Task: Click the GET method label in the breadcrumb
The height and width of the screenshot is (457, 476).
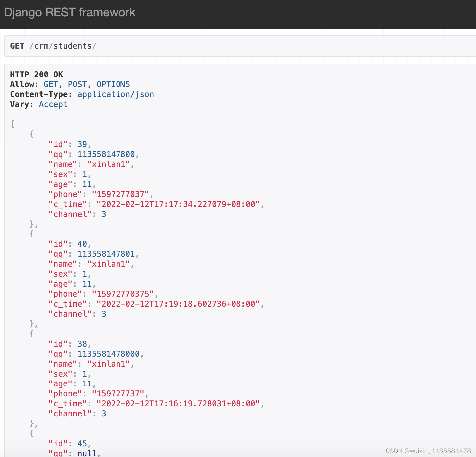Action: pos(17,46)
